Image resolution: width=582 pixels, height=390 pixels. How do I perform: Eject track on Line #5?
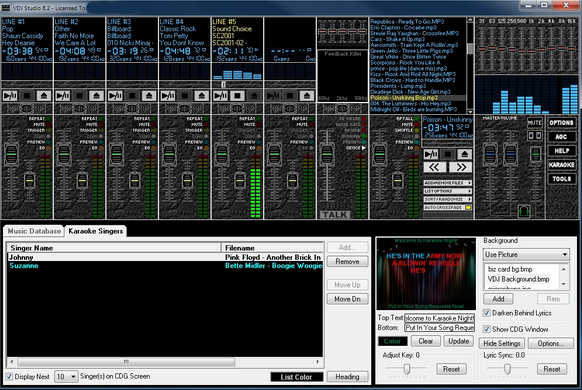pyautogui.click(x=254, y=96)
